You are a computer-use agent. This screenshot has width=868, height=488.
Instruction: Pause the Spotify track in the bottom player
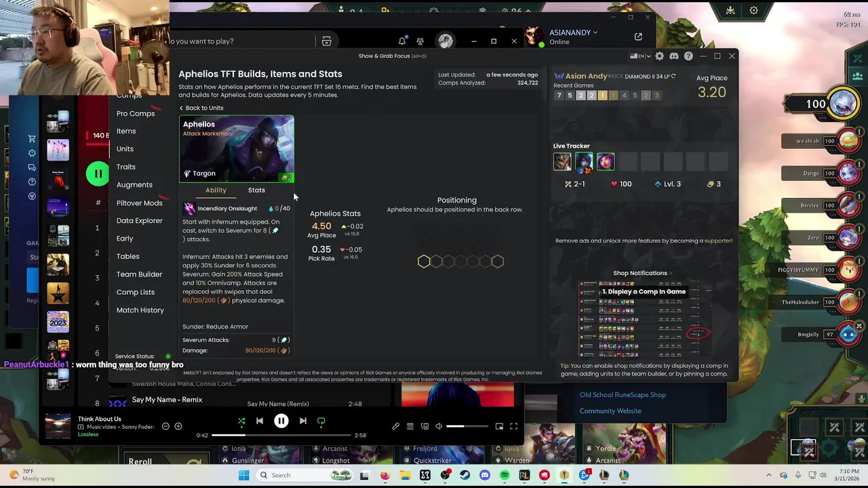pyautogui.click(x=281, y=421)
